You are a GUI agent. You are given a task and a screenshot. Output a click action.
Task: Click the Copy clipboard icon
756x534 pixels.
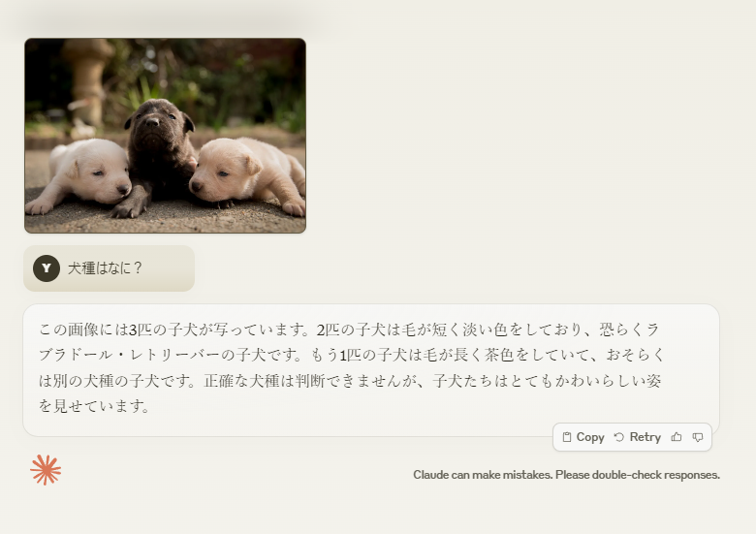coord(567,437)
